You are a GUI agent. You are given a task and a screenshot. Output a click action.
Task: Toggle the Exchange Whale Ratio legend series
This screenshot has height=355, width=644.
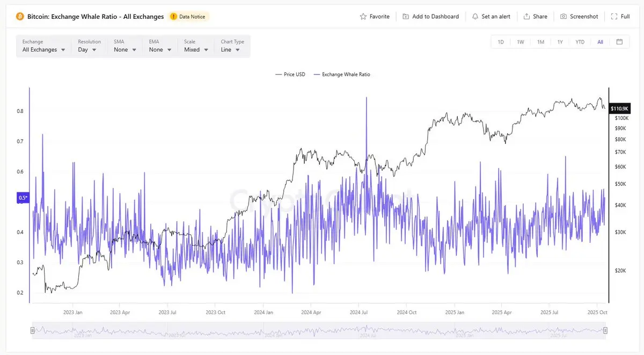[342, 75]
